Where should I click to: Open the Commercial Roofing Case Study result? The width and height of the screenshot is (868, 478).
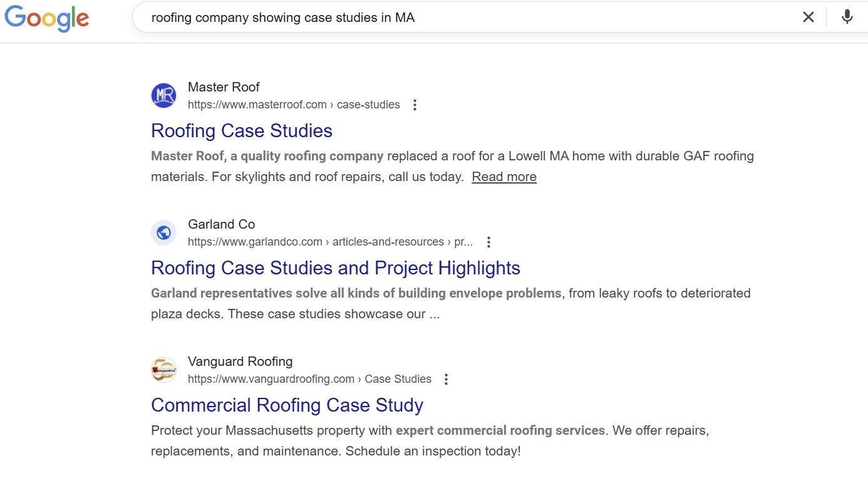pyautogui.click(x=287, y=405)
